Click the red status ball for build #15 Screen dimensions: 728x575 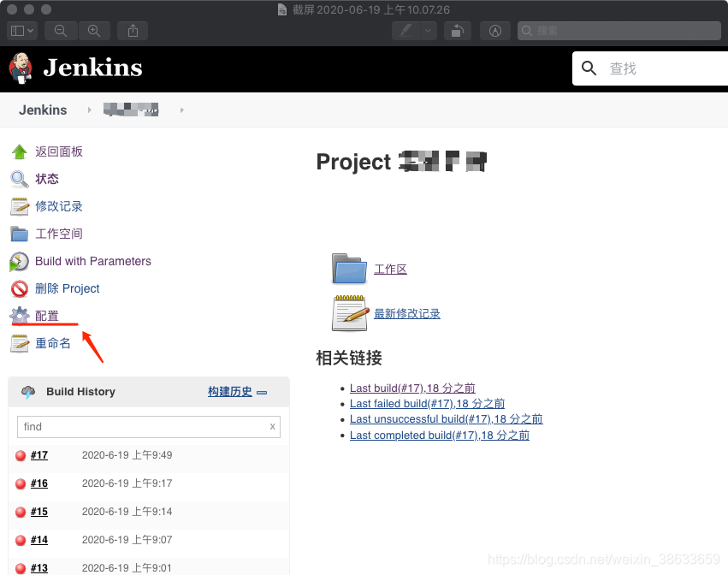click(21, 513)
